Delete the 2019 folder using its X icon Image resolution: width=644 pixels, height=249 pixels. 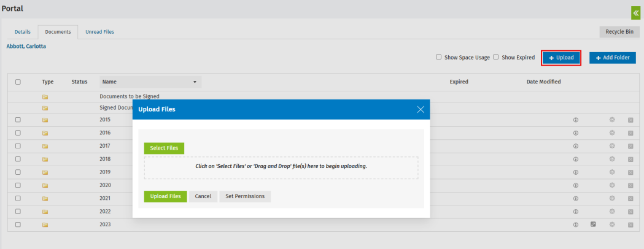630,172
